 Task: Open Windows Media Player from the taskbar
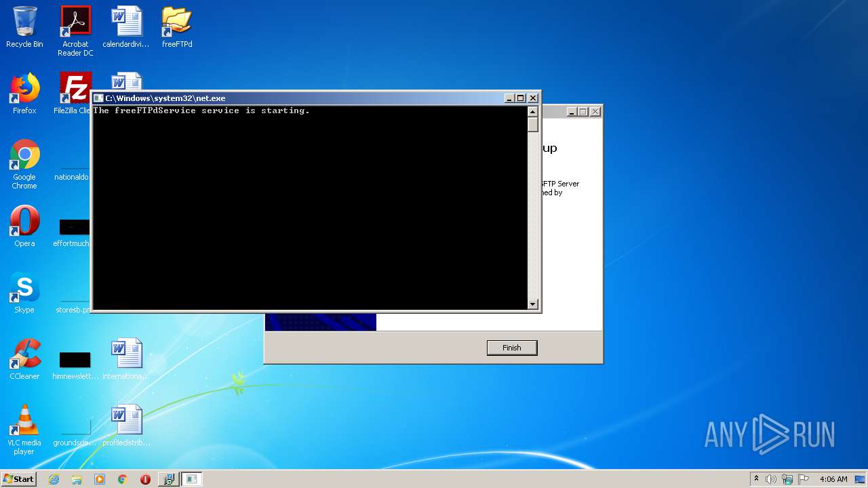100,479
